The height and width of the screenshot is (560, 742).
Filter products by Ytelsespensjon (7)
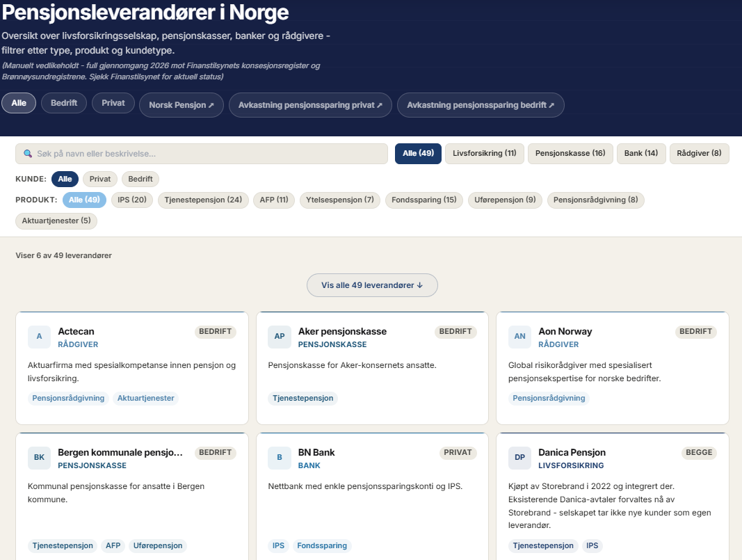pyautogui.click(x=340, y=200)
